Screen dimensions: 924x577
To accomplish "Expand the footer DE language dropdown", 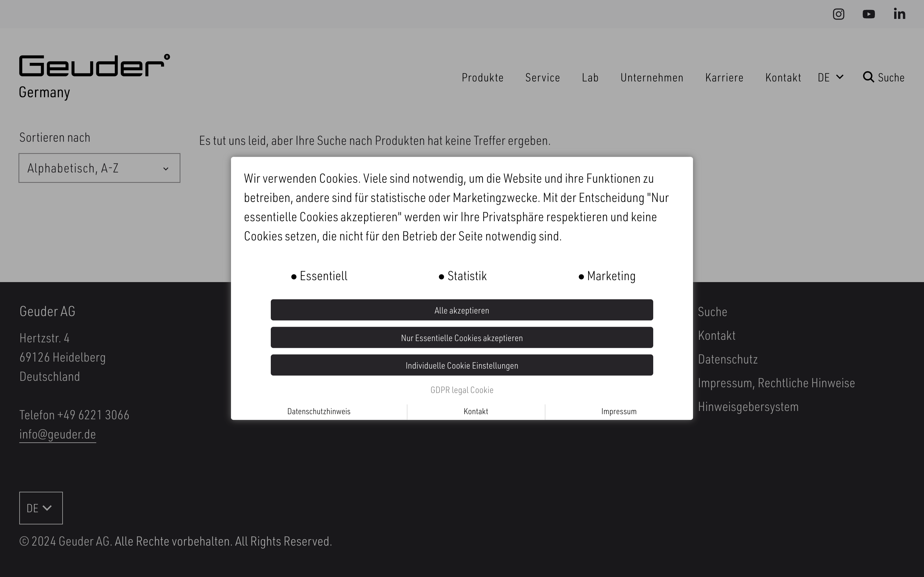I will [41, 508].
